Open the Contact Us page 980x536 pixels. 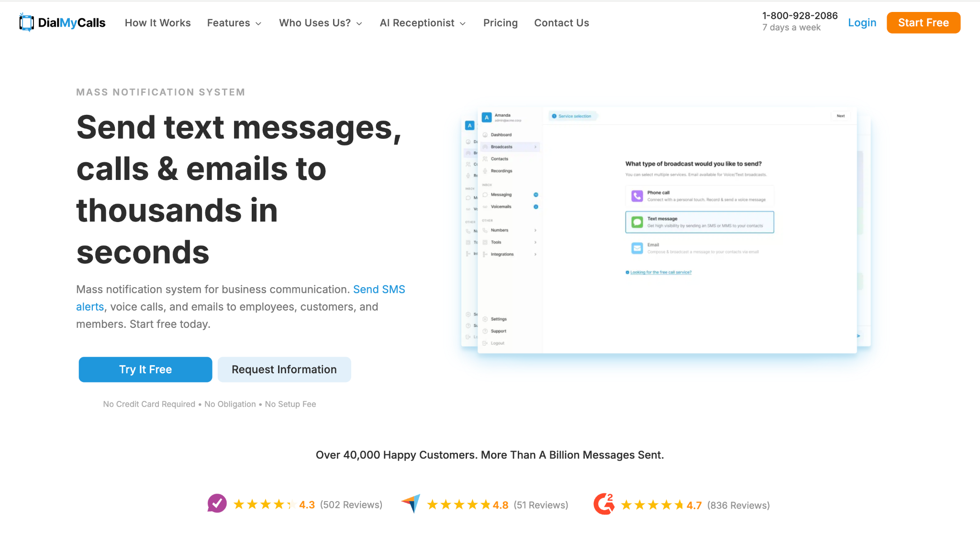562,23
